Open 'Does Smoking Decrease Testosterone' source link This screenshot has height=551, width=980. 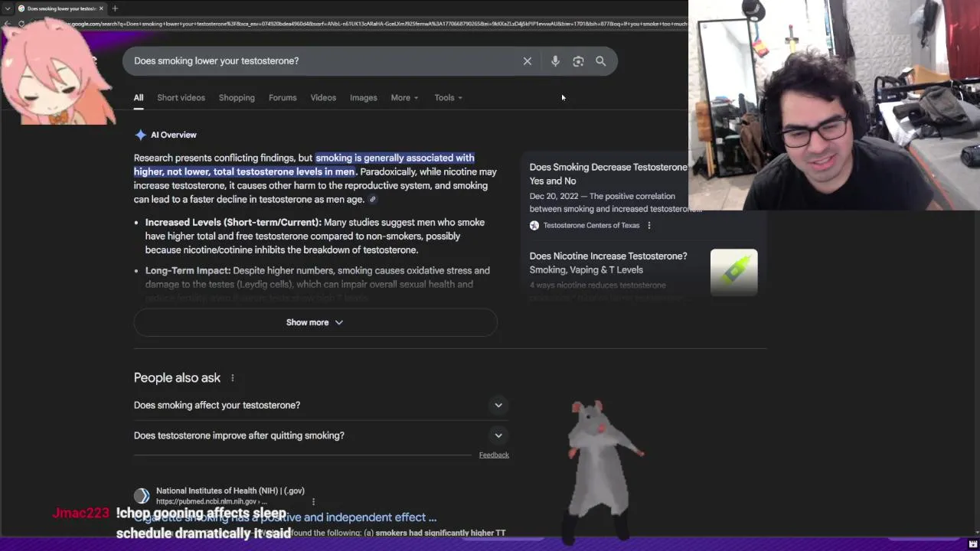[609, 174]
